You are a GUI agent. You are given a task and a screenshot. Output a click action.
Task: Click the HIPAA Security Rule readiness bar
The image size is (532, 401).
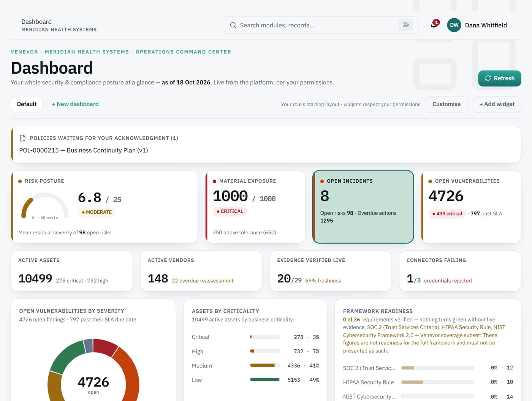pyautogui.click(x=437, y=382)
